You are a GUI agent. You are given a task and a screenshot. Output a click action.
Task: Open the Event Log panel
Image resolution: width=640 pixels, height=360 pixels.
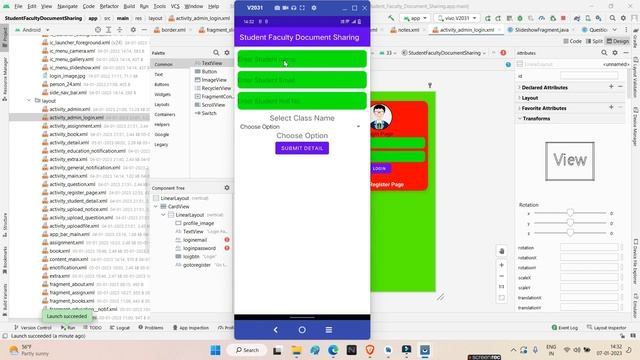click(x=564, y=327)
